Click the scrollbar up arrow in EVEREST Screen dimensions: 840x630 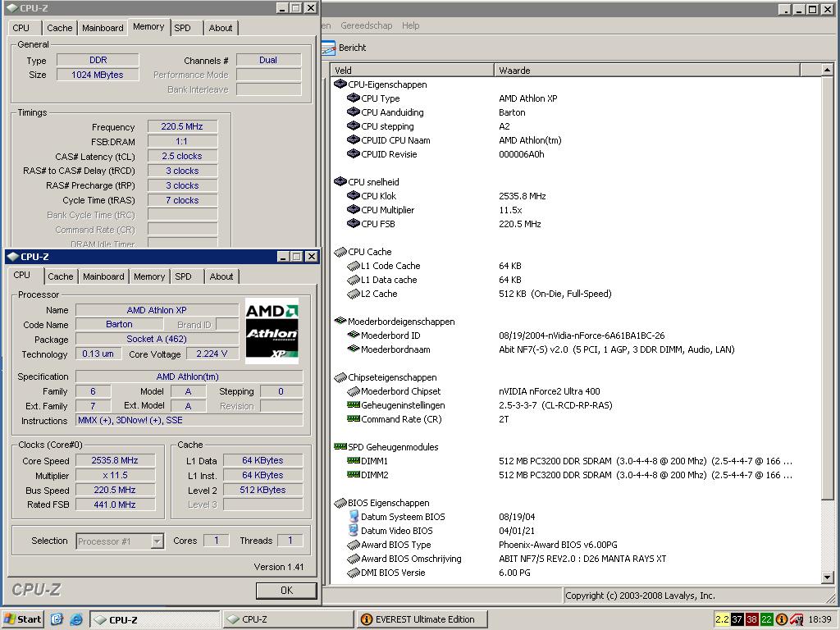pyautogui.click(x=827, y=70)
